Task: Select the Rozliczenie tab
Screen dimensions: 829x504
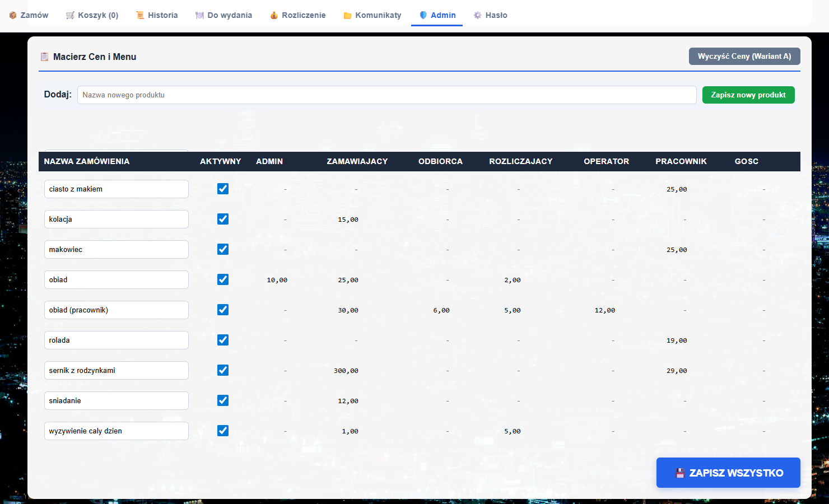Action: 297,15
